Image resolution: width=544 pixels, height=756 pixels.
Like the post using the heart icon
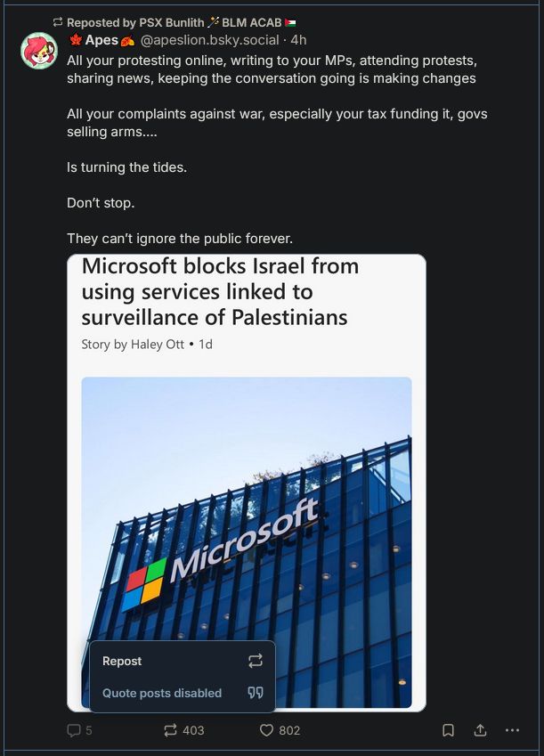pyautogui.click(x=265, y=730)
